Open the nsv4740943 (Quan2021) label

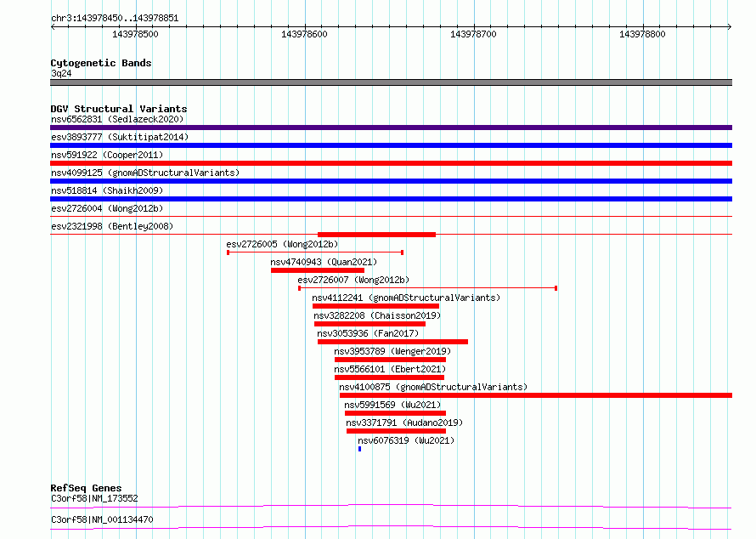(324, 262)
